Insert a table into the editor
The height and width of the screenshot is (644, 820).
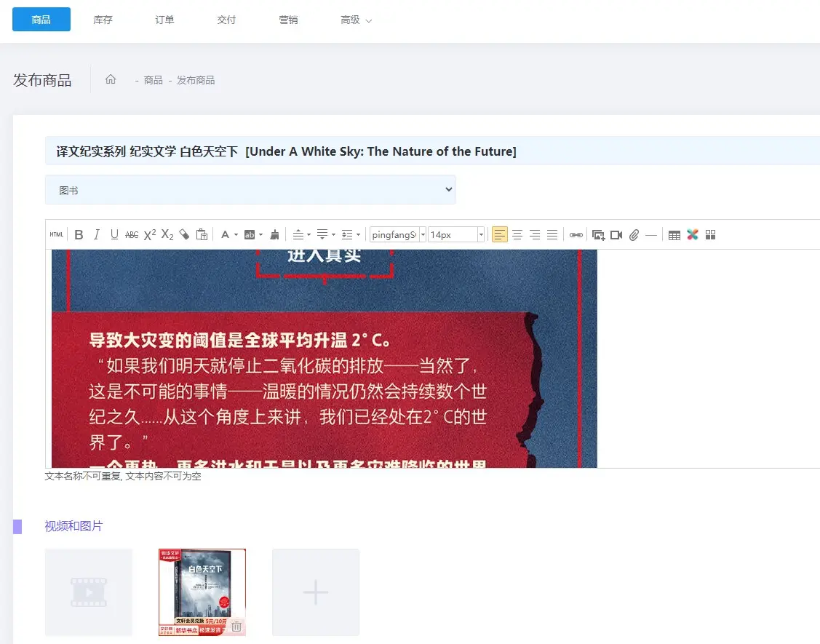pyautogui.click(x=674, y=234)
